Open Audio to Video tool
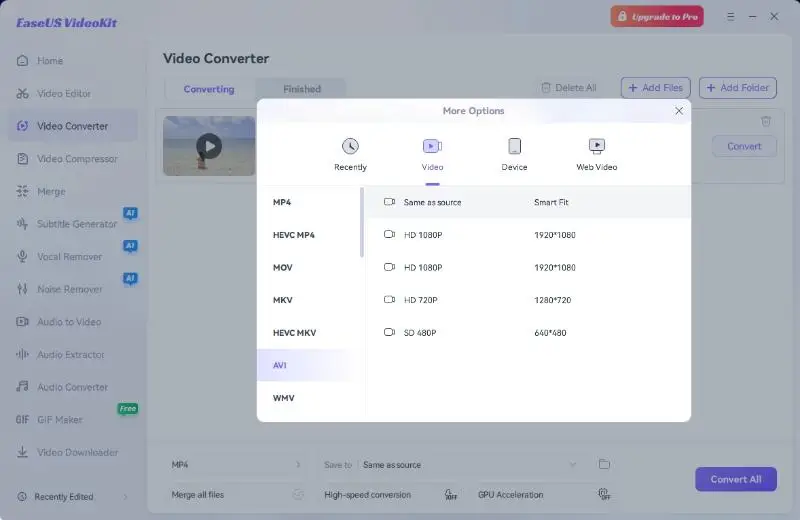The height and width of the screenshot is (520, 800). pyautogui.click(x=59, y=322)
